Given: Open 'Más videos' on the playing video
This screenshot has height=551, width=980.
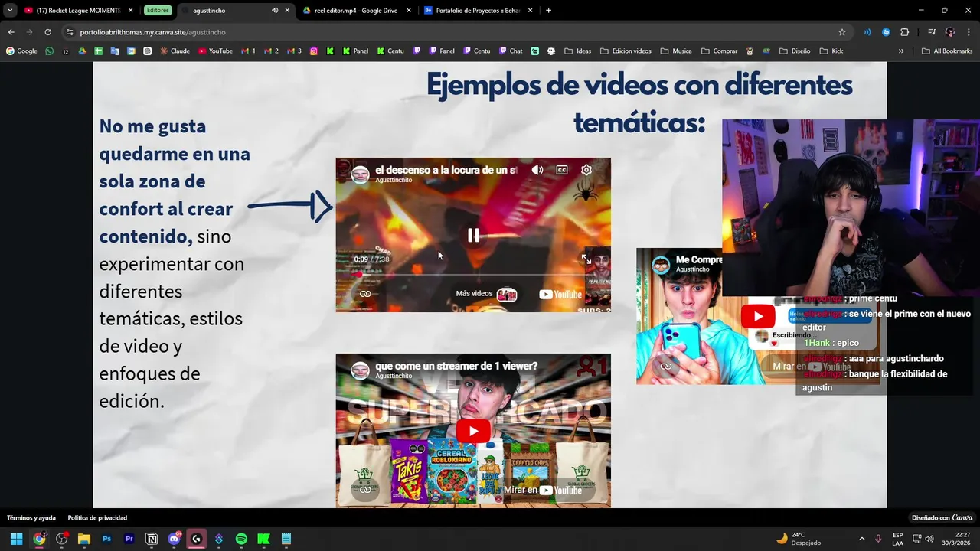Looking at the screenshot, I should pyautogui.click(x=486, y=294).
